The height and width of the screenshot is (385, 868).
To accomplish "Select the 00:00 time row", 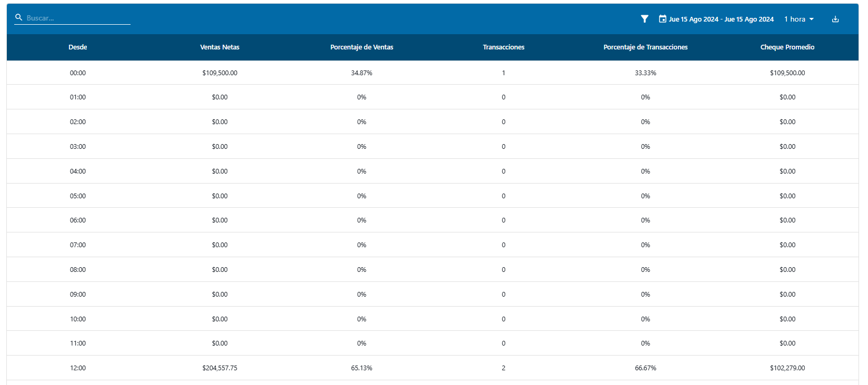I will pos(78,73).
